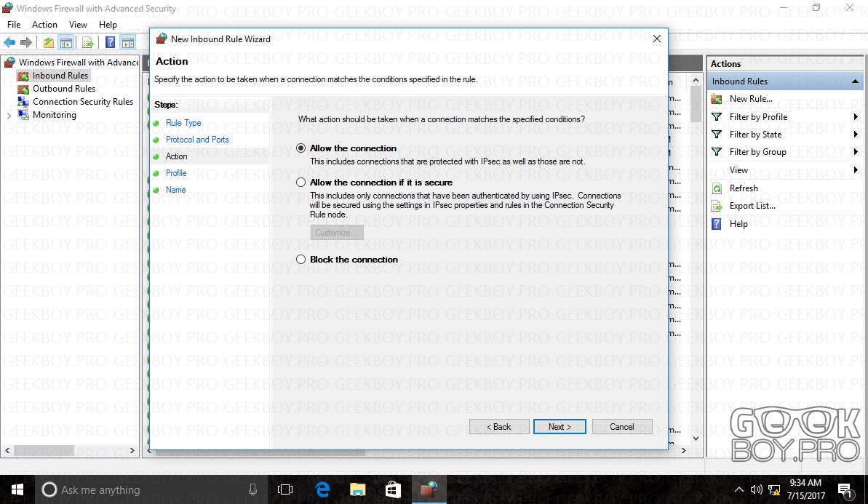Viewport: 868px width, 504px height.
Task: Select Allow the connection if it is secure
Action: (x=300, y=183)
